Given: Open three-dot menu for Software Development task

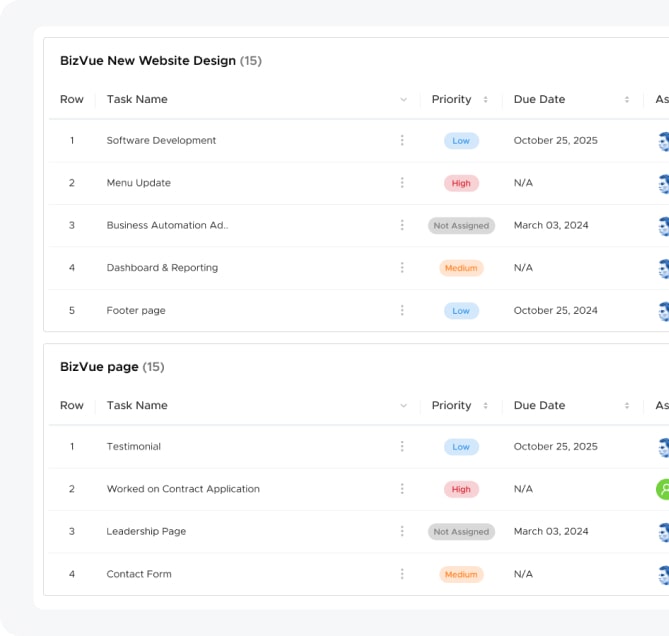Looking at the screenshot, I should coord(402,141).
